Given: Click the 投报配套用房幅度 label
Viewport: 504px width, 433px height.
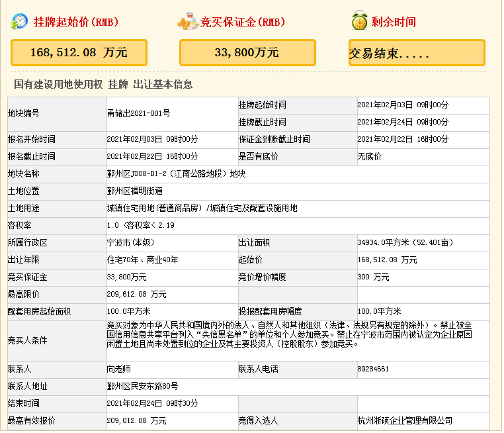Looking at the screenshot, I should tap(271, 311).
